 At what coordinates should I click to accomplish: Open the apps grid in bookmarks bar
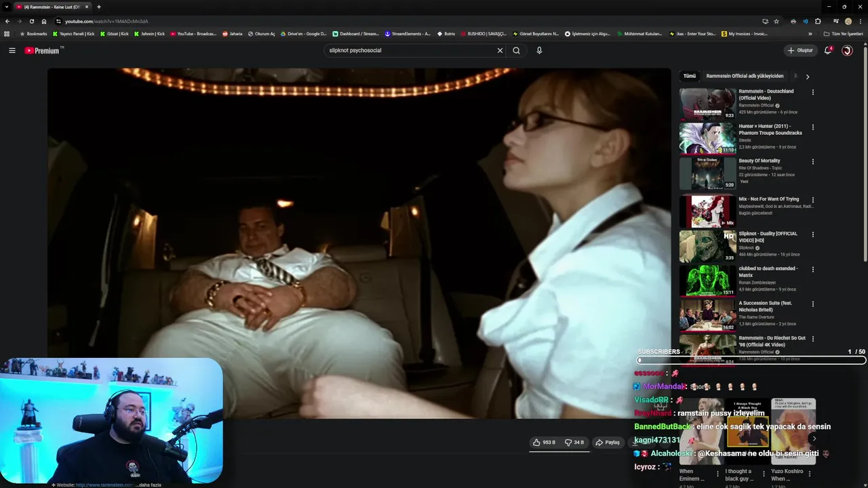[7, 33]
